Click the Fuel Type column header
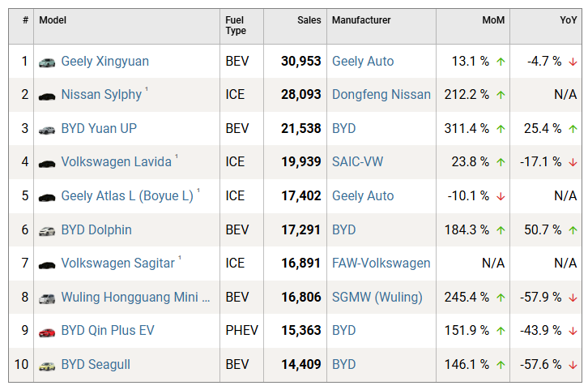588x390 pixels. (x=236, y=26)
